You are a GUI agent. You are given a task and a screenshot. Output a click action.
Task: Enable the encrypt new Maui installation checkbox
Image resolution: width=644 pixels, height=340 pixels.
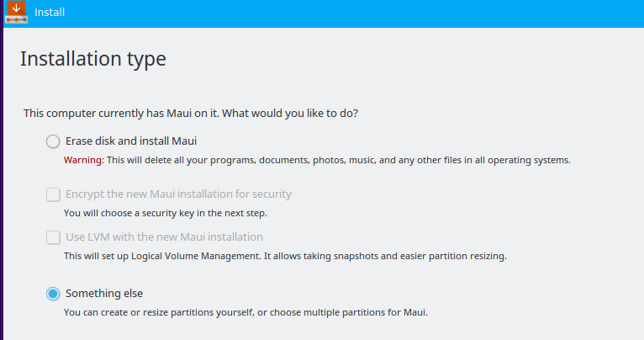tap(53, 194)
